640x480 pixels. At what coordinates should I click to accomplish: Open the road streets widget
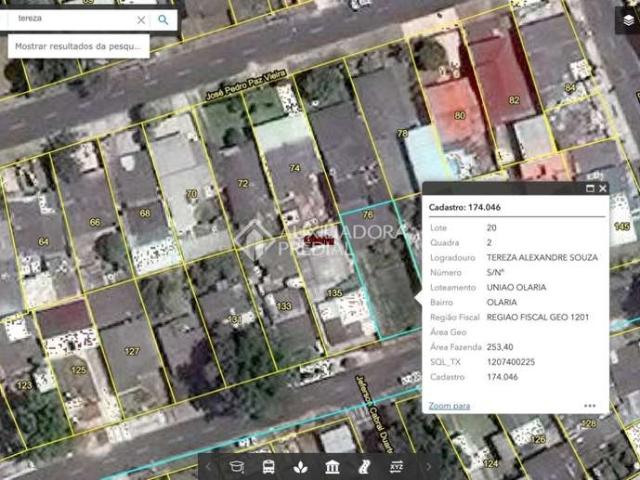[364, 467]
